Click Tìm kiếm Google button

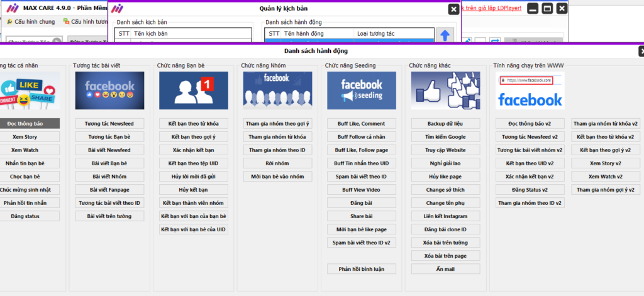(x=446, y=137)
